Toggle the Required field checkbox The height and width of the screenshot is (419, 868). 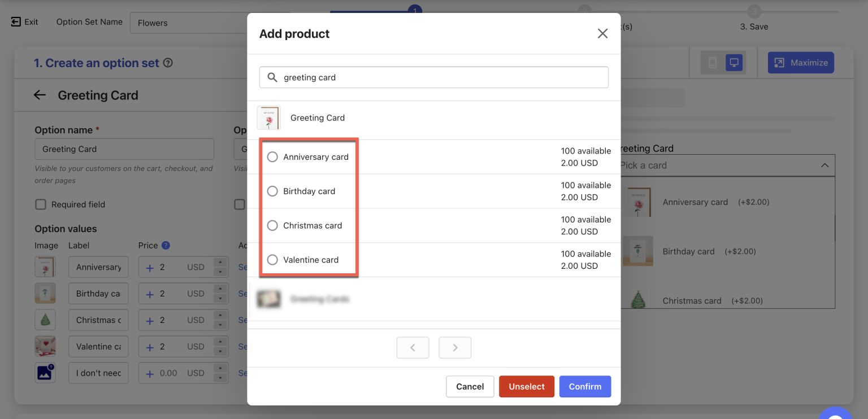(41, 204)
